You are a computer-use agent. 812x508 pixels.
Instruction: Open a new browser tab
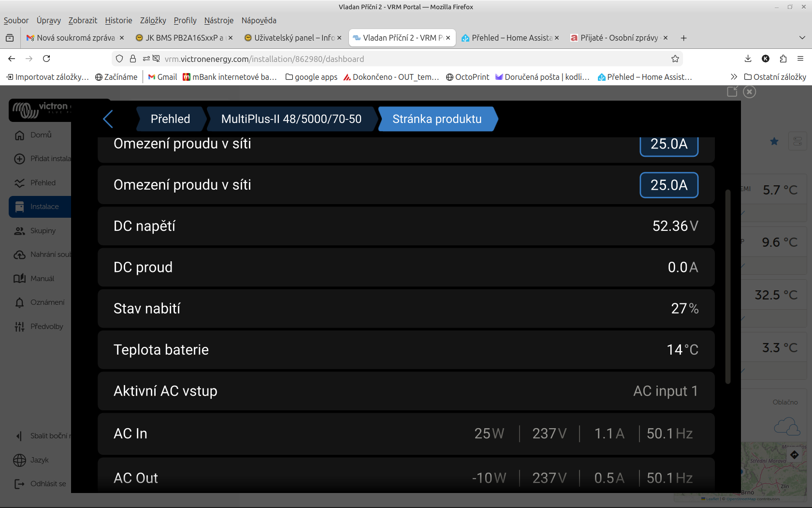[683, 38]
